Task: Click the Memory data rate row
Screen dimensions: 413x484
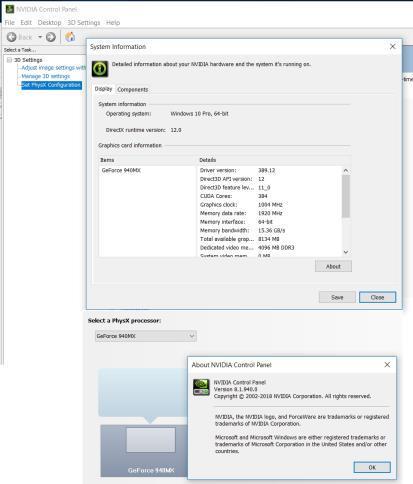Action: 269,213
